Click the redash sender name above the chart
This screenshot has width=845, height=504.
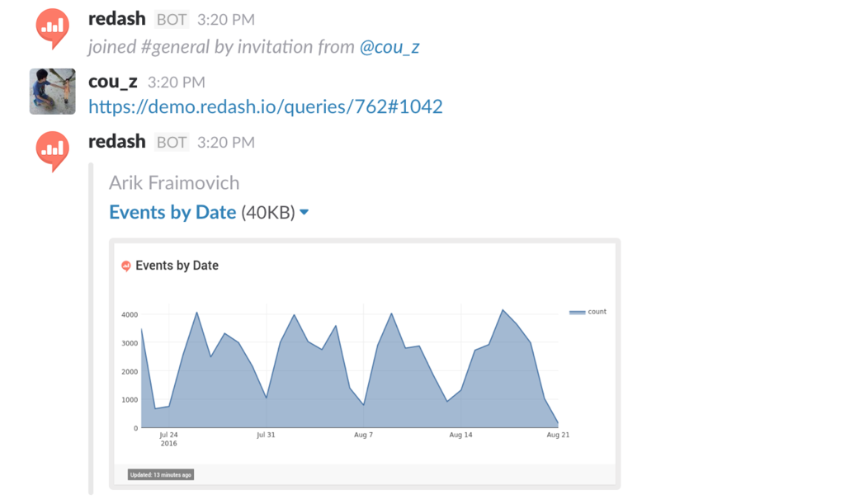coord(117,142)
